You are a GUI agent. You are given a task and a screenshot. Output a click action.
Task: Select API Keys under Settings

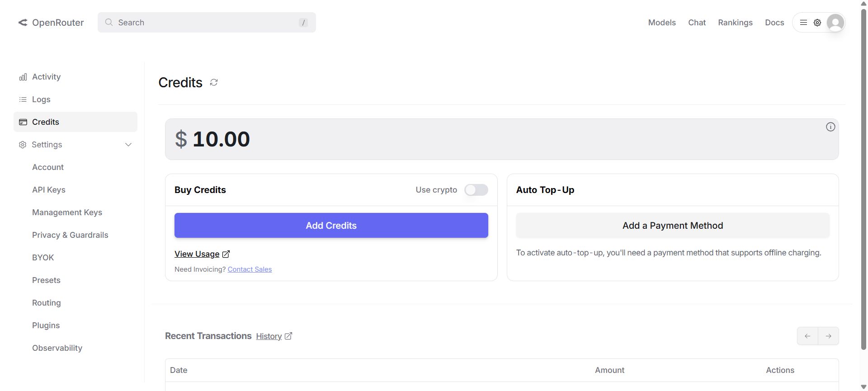tap(49, 190)
